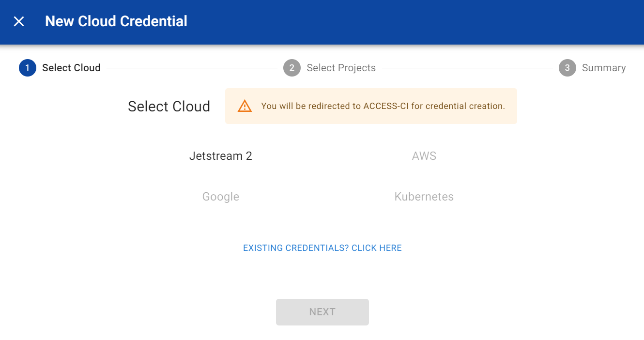Click the connector line between Select Cloud and Select Projects
The image size is (644, 340).
pyautogui.click(x=192, y=68)
